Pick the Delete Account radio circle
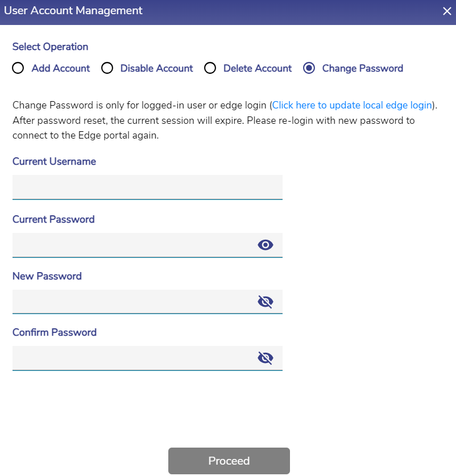Image resolution: width=456 pixels, height=476 pixels. point(210,69)
